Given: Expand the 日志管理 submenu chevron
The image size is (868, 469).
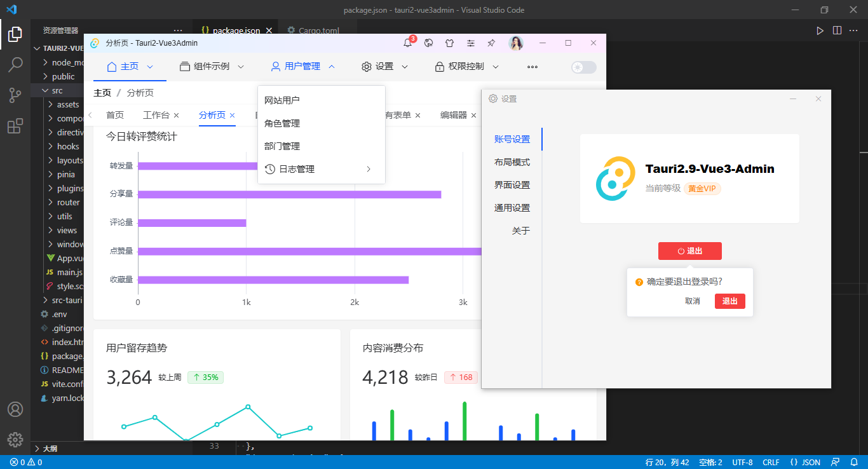Looking at the screenshot, I should click(369, 169).
